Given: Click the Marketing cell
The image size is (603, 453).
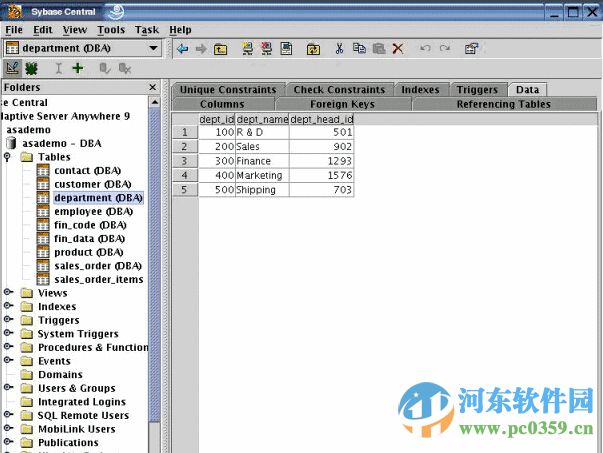Looking at the screenshot, I should click(x=262, y=175).
